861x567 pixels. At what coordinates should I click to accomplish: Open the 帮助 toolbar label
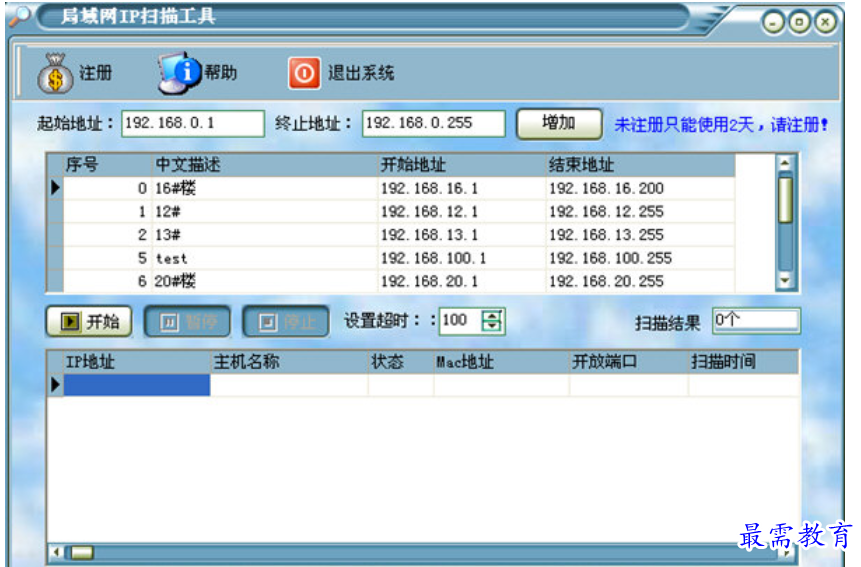coord(220,72)
